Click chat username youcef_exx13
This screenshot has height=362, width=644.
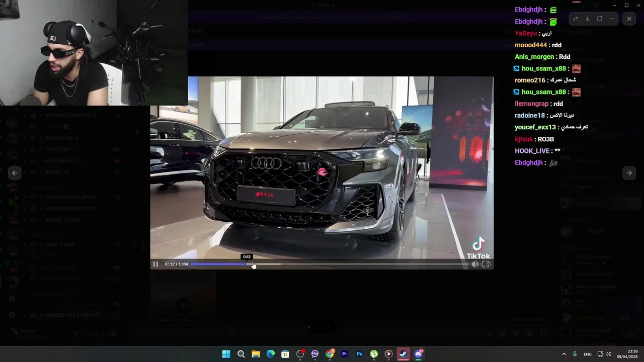pos(535,127)
